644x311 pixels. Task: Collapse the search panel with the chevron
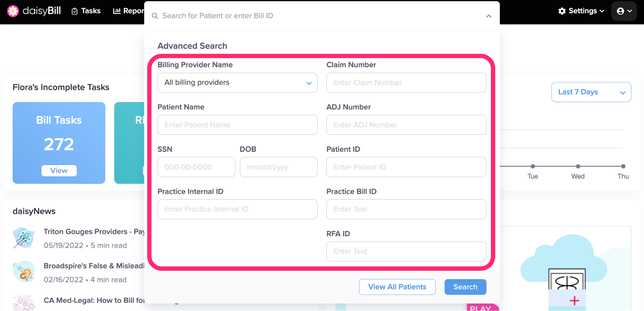(489, 16)
